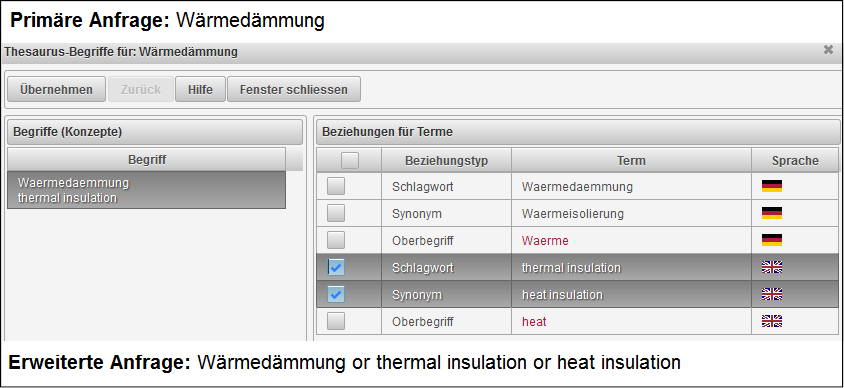Tick the Waermeisolierung Synonym checkbox

(336, 213)
